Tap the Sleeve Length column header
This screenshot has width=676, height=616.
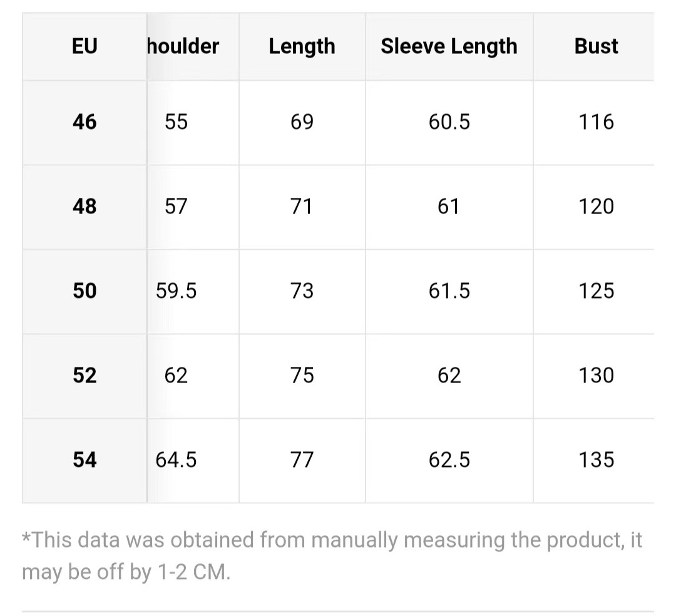click(449, 46)
